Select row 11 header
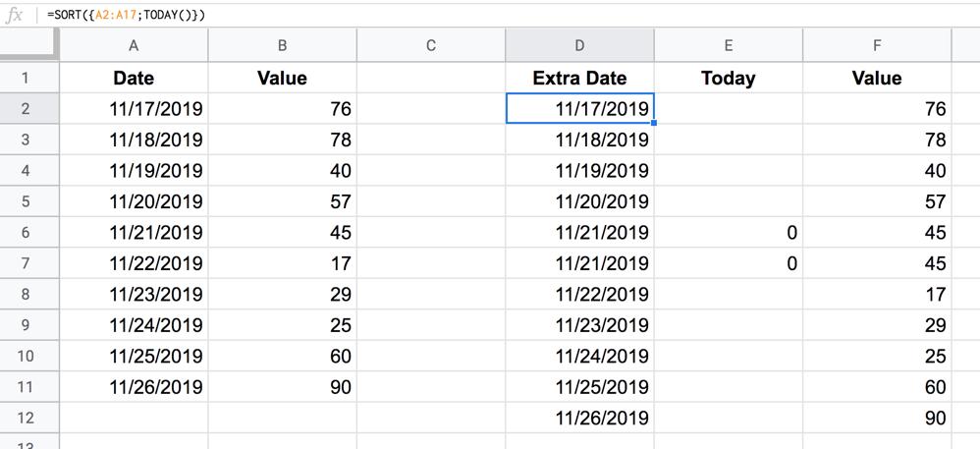The width and height of the screenshot is (980, 449). [29, 387]
